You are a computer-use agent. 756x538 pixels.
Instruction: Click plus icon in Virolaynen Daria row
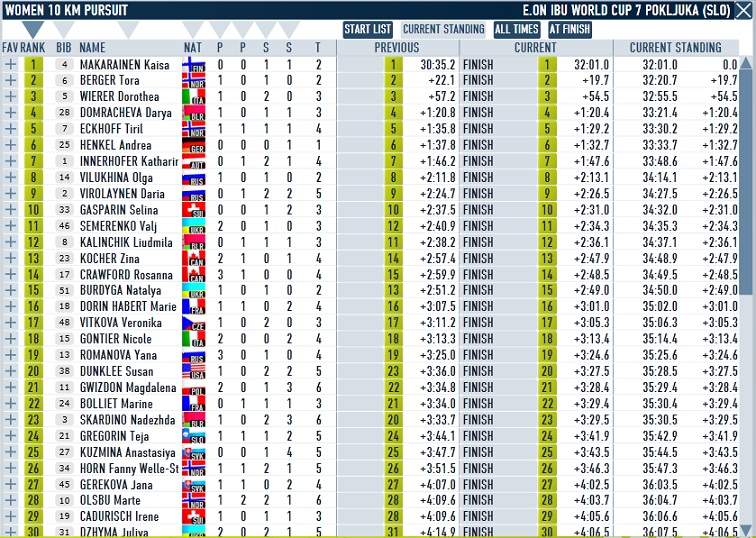click(10, 193)
